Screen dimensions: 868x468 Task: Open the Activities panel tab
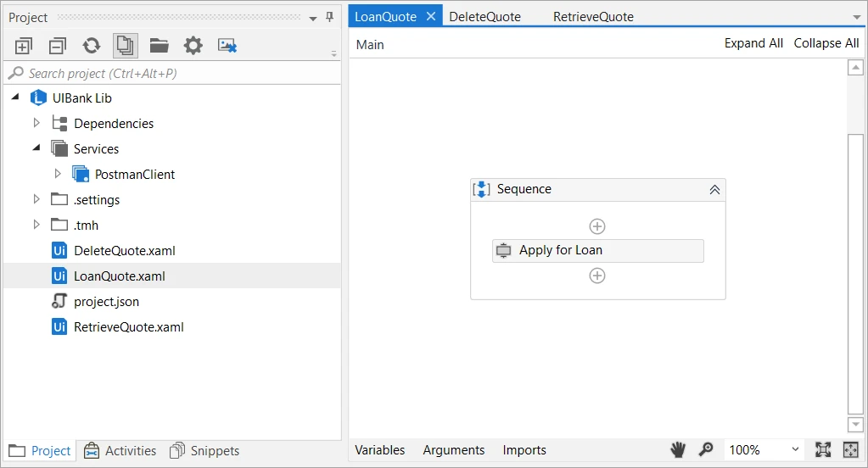tap(120, 451)
